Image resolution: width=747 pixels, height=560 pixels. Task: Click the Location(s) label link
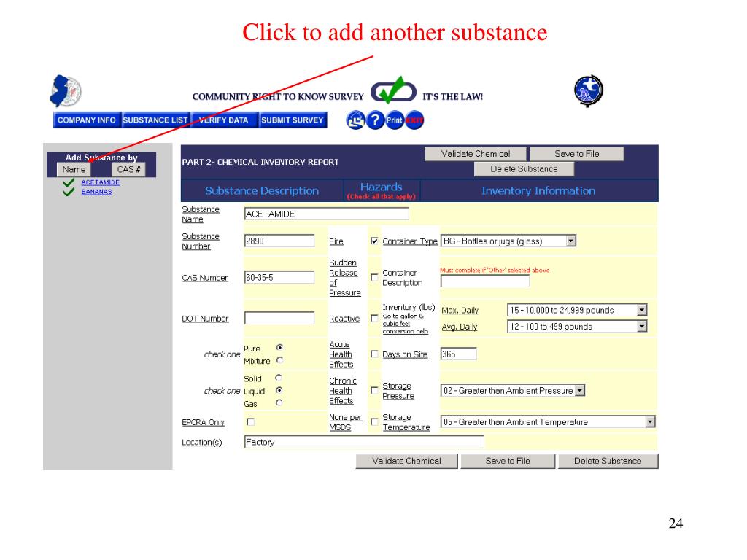[x=202, y=443]
